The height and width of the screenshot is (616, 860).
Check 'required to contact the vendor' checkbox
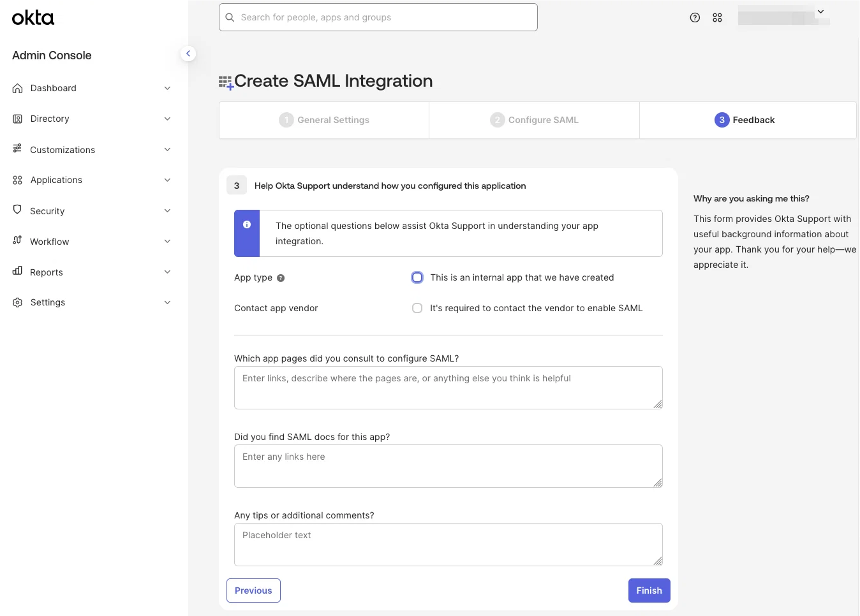click(417, 308)
